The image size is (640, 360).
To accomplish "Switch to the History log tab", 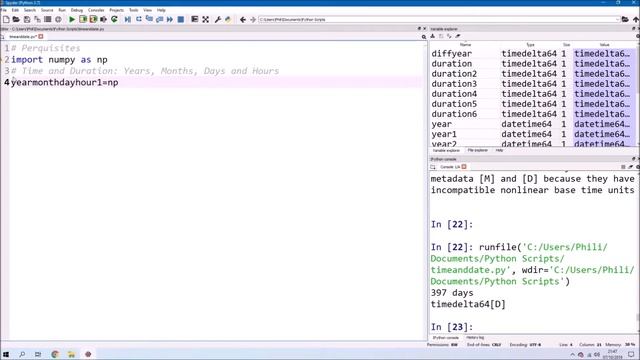I will pyautogui.click(x=475, y=338).
